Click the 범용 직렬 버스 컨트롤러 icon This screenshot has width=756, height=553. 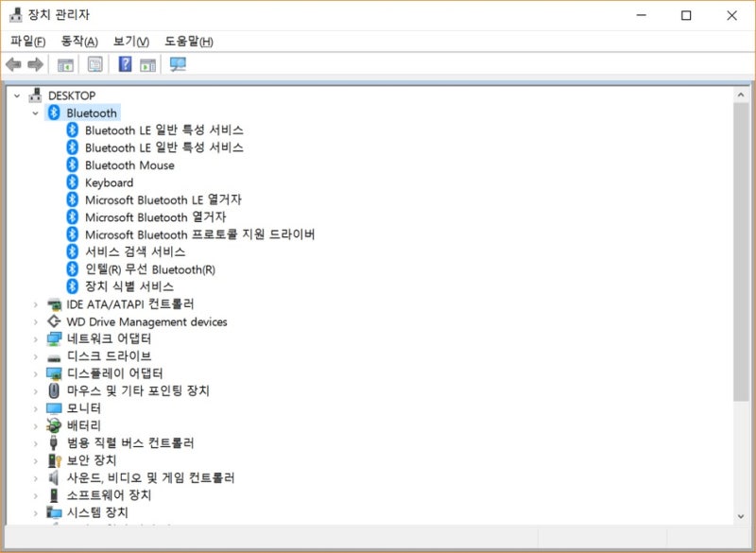[54, 442]
